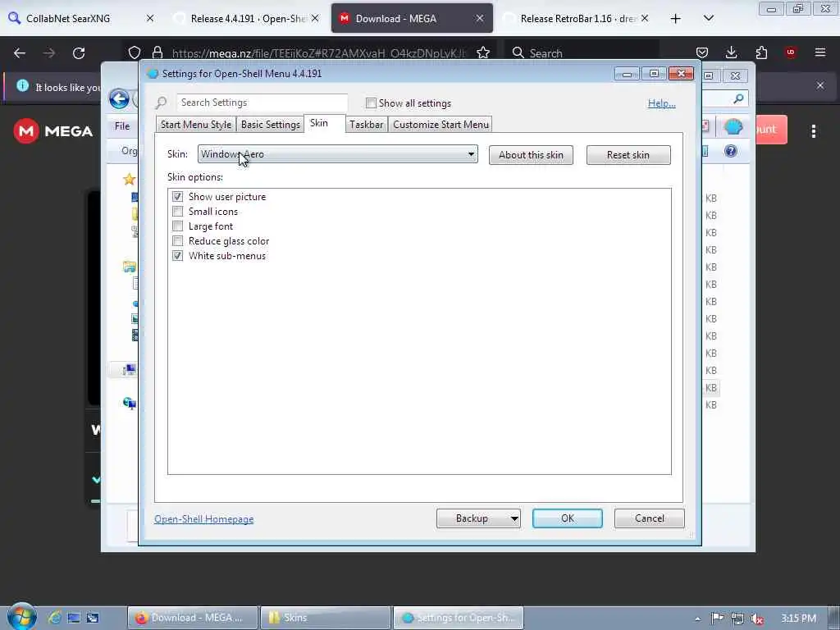Open a new Firefox tab

point(676,18)
